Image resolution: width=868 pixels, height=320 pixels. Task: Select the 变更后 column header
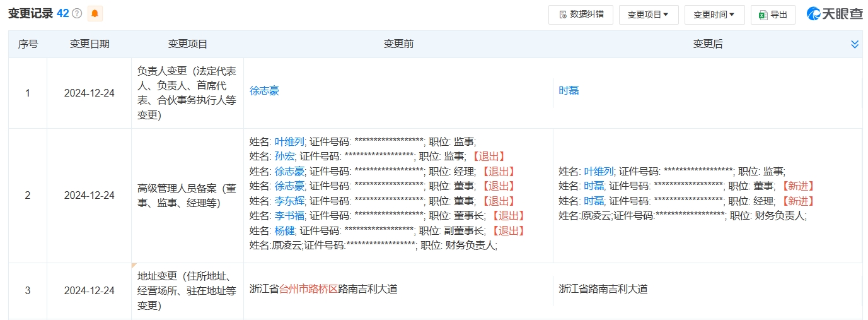(708, 44)
